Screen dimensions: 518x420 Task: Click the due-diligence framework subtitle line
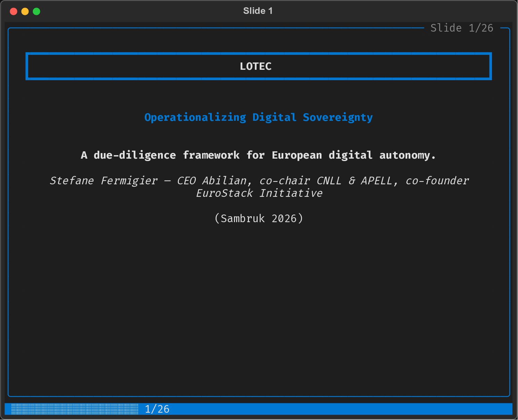click(258, 155)
